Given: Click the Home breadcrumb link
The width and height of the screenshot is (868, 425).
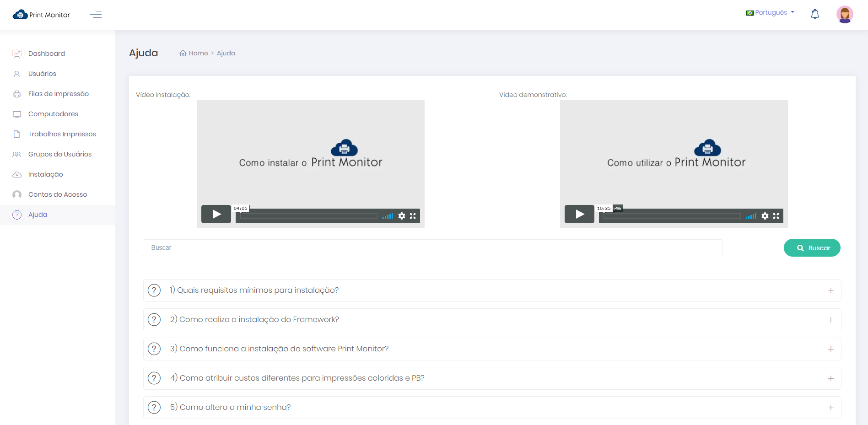Looking at the screenshot, I should (x=194, y=53).
